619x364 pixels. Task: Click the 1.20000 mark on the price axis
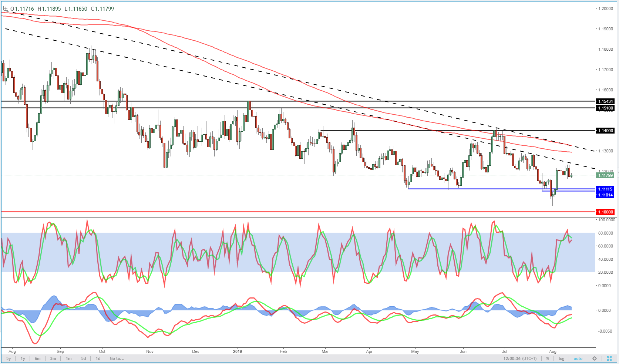click(606, 9)
